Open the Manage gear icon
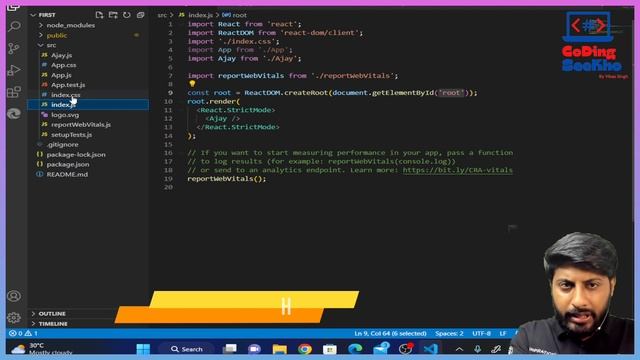The image size is (640, 360). coord(14,317)
